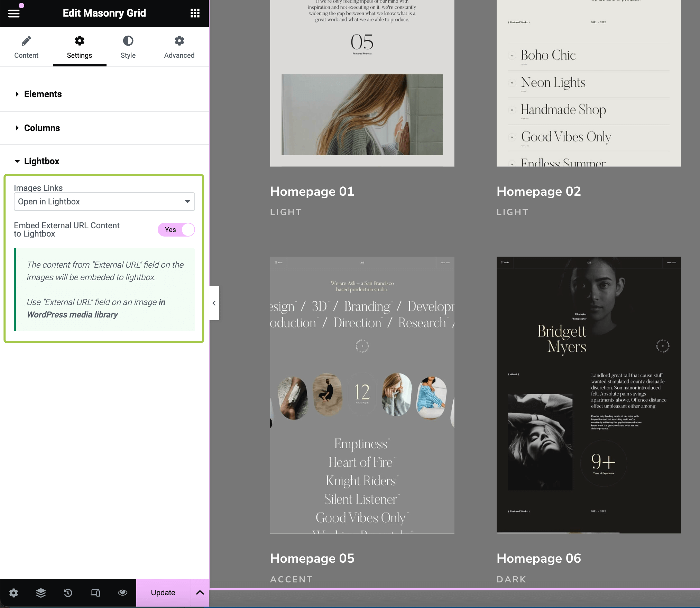Click the Update button
The width and height of the screenshot is (700, 608).
pyautogui.click(x=163, y=593)
